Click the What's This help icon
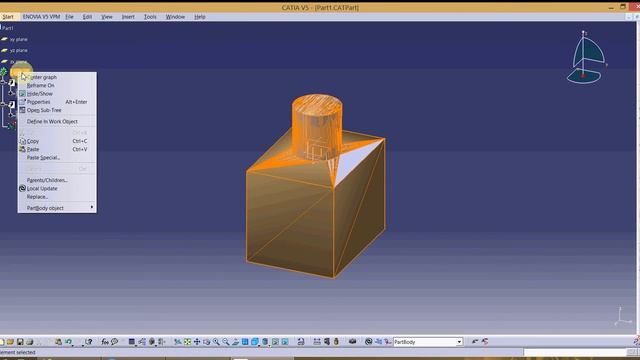This screenshot has height=360, width=640. (89, 342)
